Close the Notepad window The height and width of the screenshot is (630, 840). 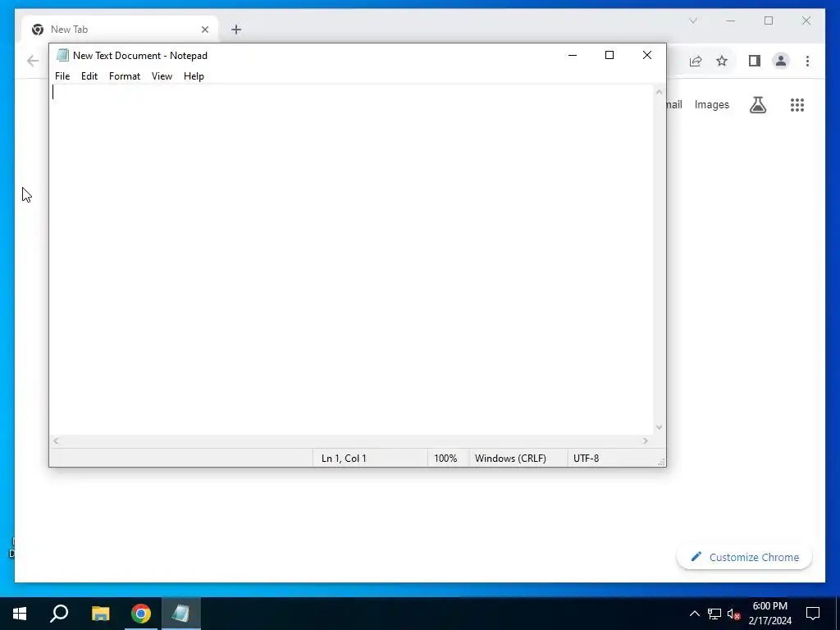pos(646,55)
